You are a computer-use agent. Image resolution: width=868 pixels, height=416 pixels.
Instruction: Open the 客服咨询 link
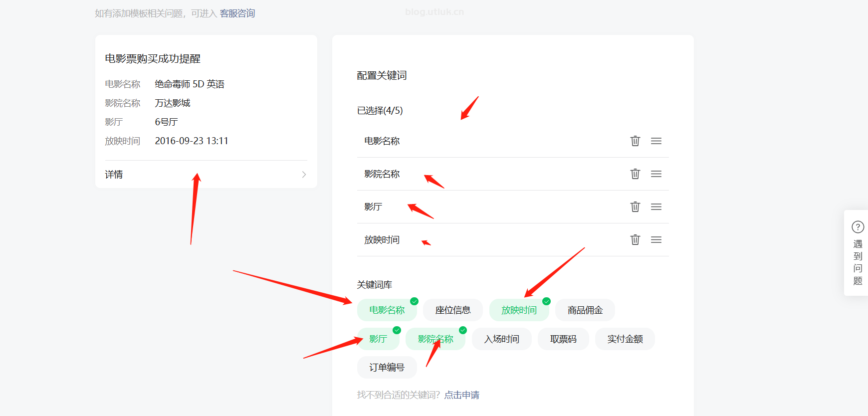(237, 13)
